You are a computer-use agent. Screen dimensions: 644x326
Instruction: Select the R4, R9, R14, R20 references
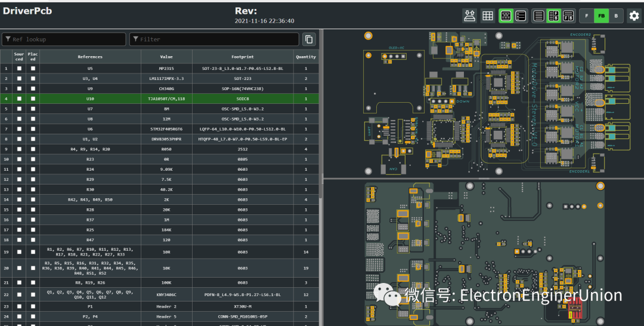pyautogui.click(x=90, y=149)
